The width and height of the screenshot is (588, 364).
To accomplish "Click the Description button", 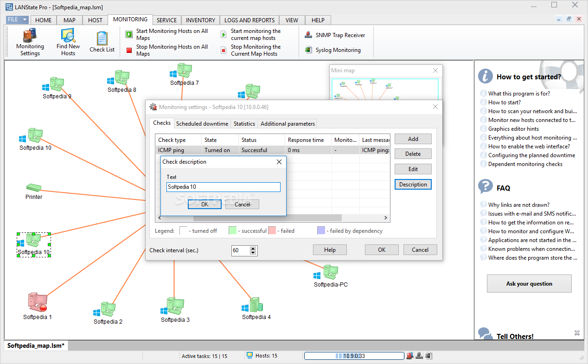I will click(x=413, y=184).
